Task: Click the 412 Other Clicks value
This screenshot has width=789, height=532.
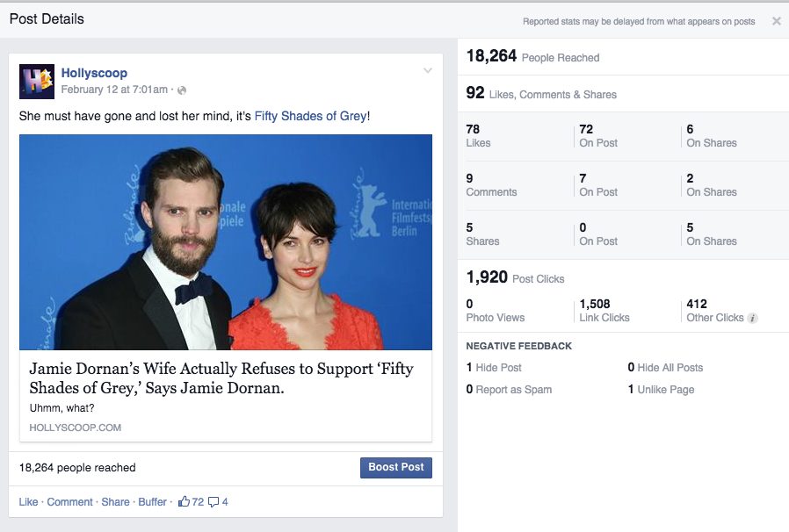Action: [715, 311]
